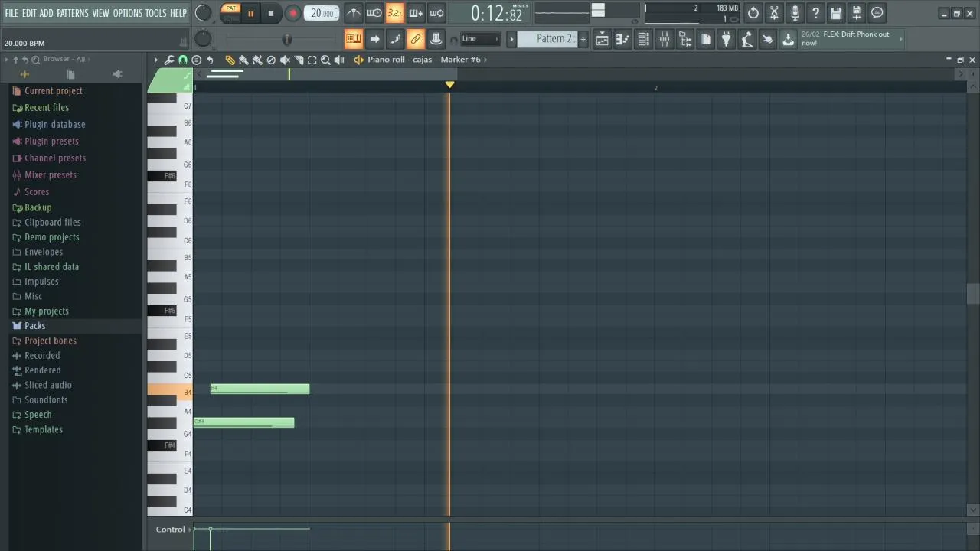Open the Mixer from the toolbar
This screenshot has width=980, height=551.
point(665,39)
